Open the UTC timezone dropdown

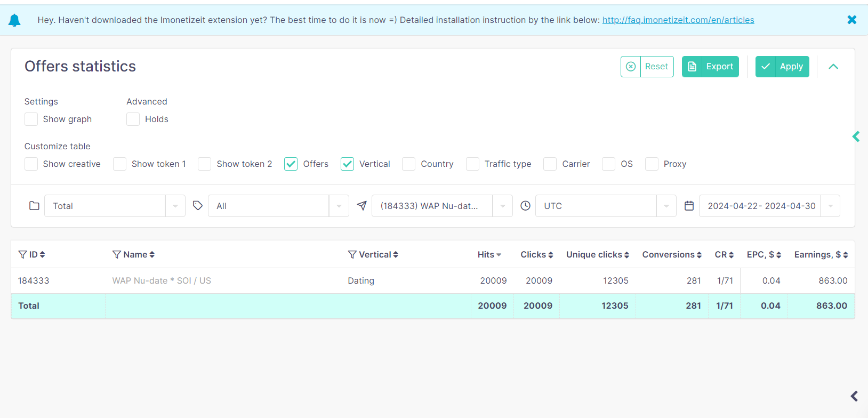(666, 206)
